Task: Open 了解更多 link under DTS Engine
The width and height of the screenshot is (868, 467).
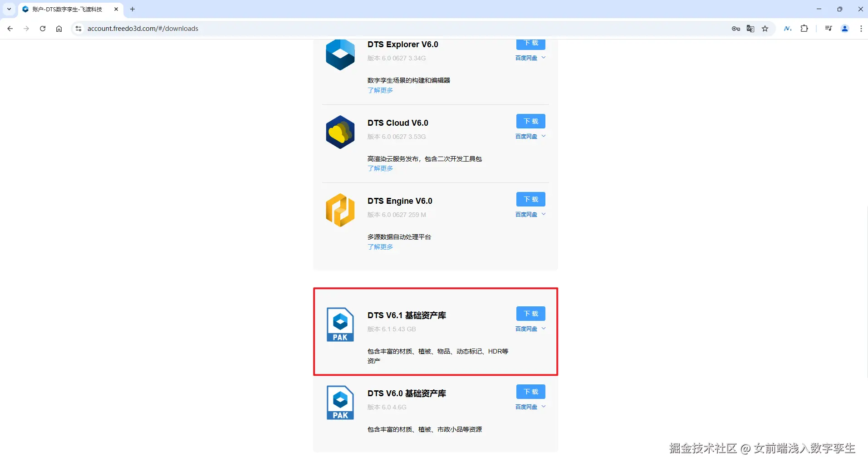Action: (x=380, y=247)
